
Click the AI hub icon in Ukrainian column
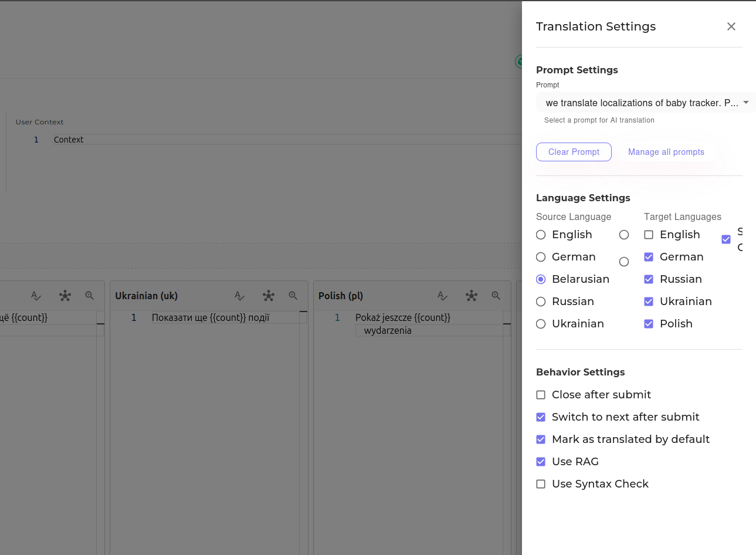point(269,296)
